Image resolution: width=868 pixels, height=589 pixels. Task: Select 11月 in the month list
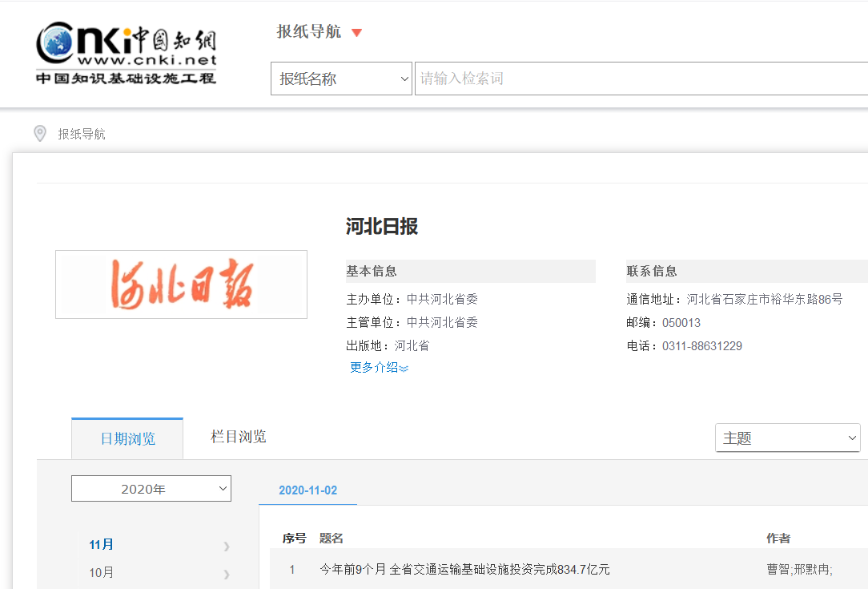click(x=102, y=544)
